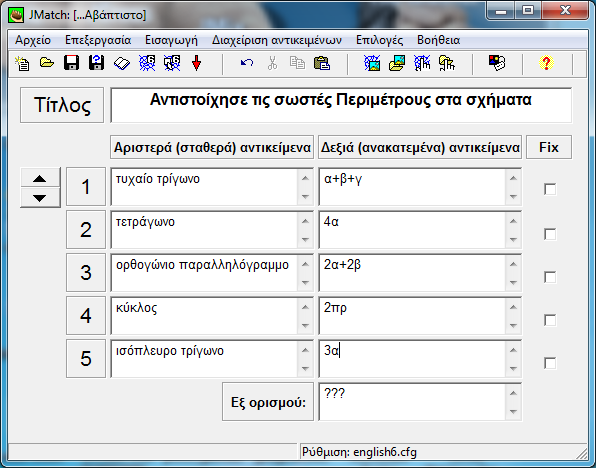Insert picture from web URL icon

372,63
